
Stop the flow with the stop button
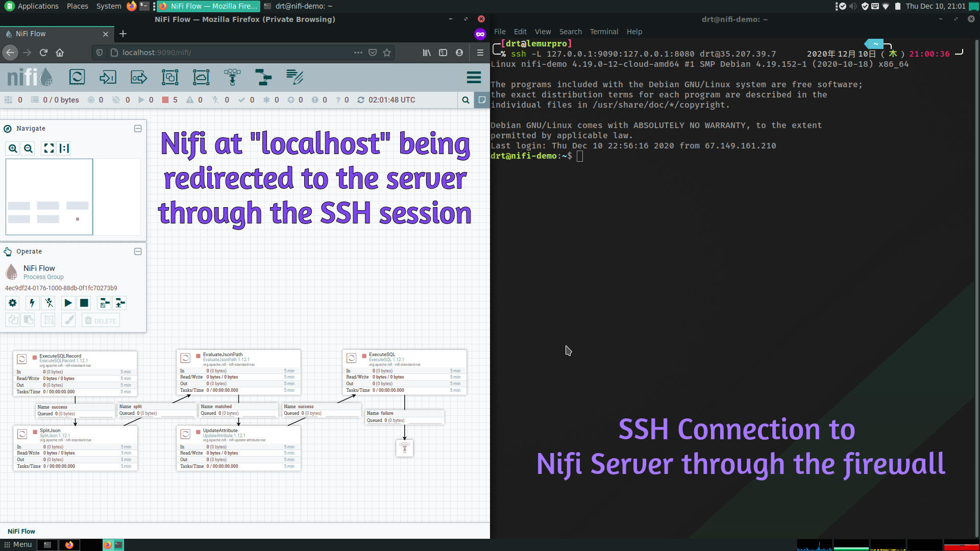[84, 303]
